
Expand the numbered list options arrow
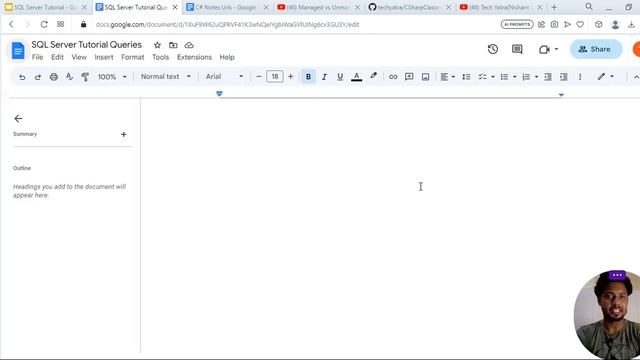click(536, 77)
